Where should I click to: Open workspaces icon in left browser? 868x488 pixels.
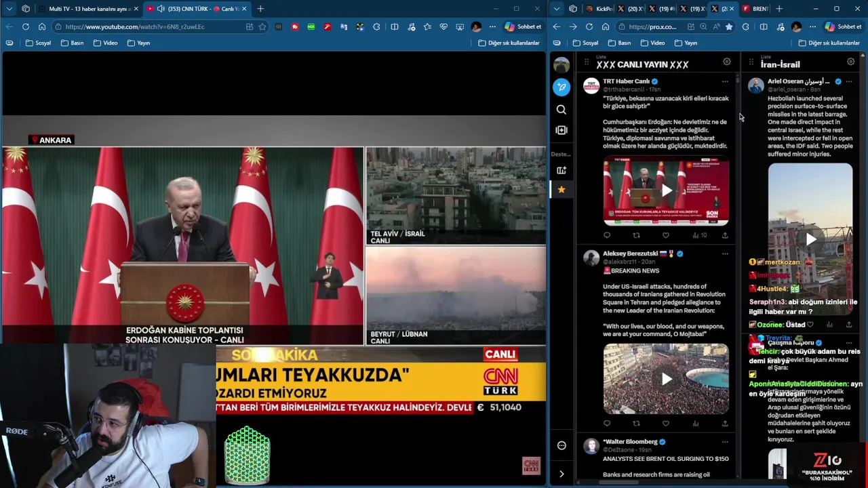[x=26, y=9]
